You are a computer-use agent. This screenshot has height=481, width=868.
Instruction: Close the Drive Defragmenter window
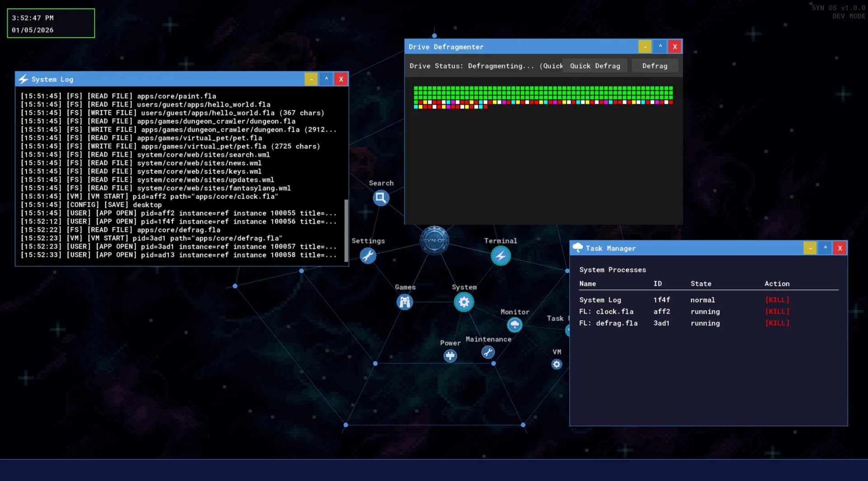click(x=675, y=47)
